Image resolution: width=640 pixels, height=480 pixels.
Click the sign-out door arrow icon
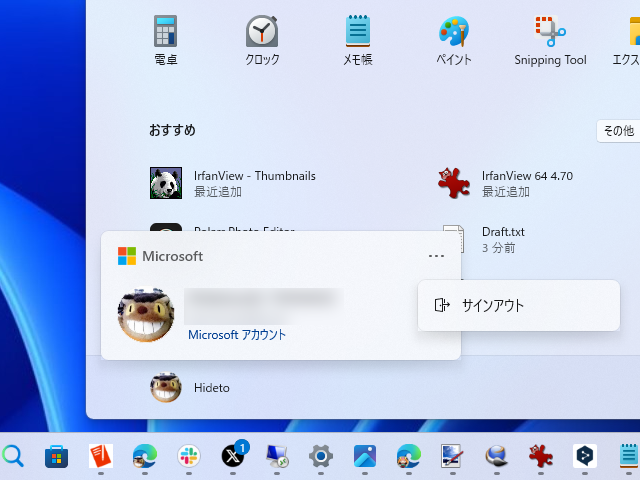pyautogui.click(x=442, y=305)
